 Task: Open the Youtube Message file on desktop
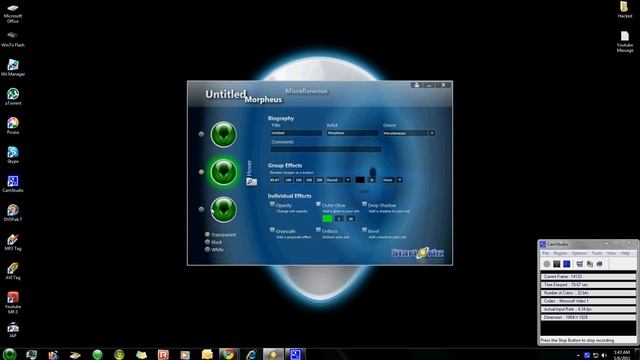tap(625, 42)
